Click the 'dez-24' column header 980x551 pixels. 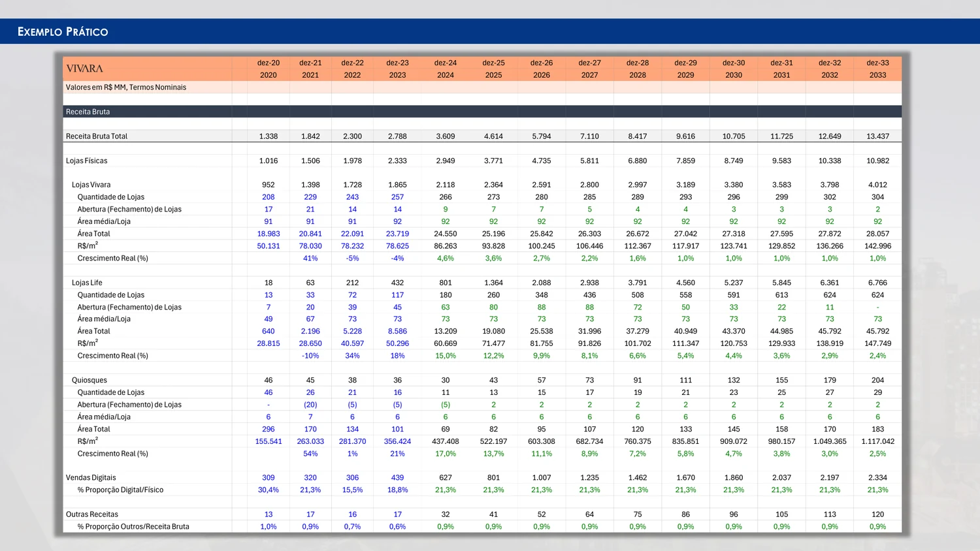click(446, 63)
